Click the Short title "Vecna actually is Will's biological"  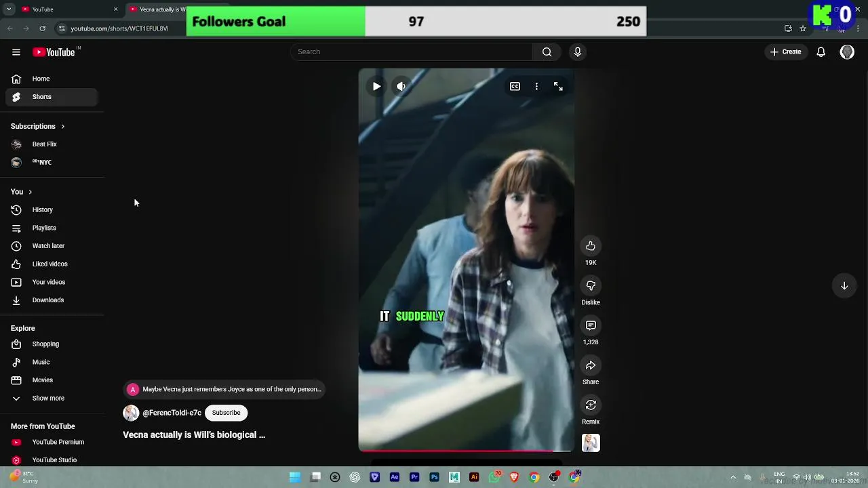(x=194, y=435)
